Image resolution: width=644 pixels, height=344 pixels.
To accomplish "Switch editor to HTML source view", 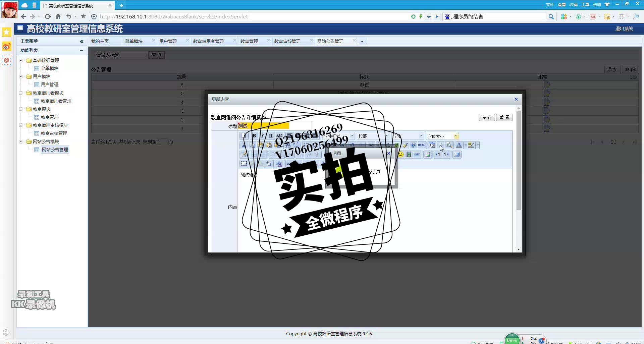I will coord(422,145).
